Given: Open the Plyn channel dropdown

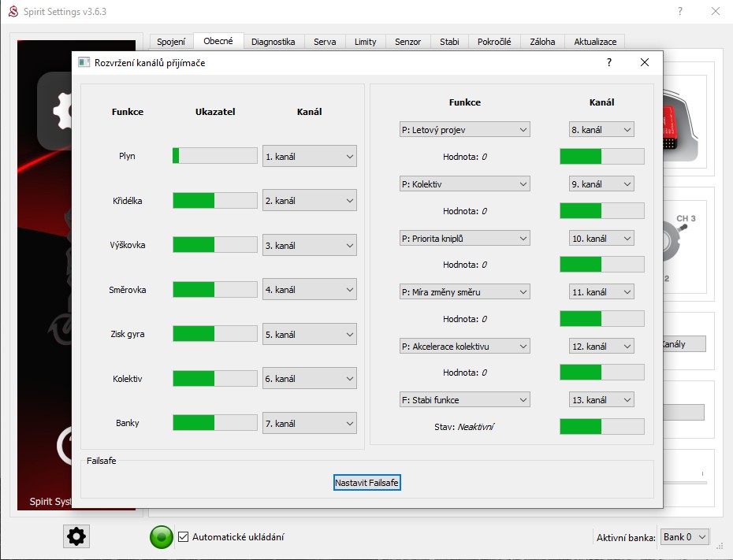Looking at the screenshot, I should point(309,156).
